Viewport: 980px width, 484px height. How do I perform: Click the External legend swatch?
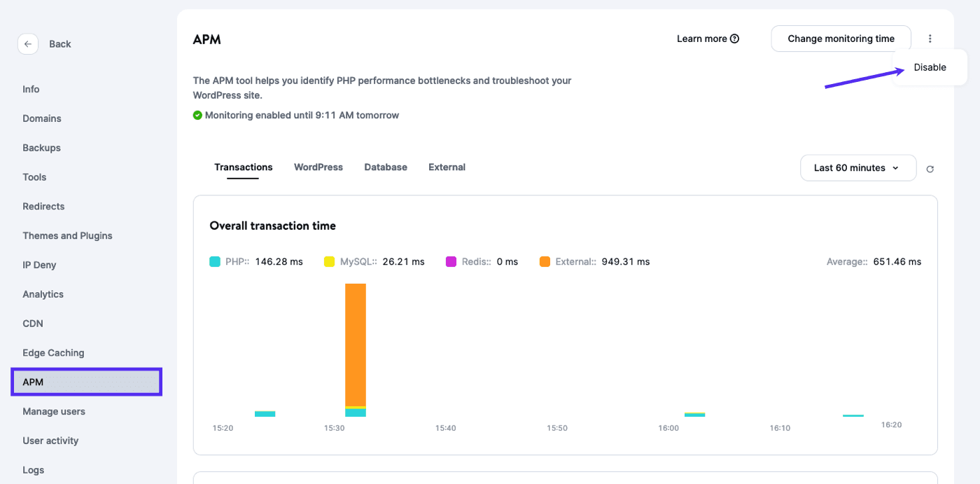click(x=545, y=261)
